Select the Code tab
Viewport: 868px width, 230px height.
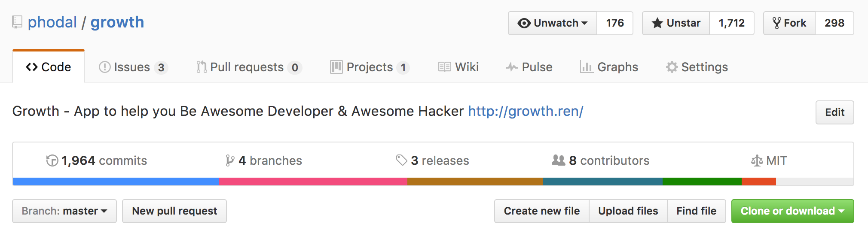tap(49, 67)
